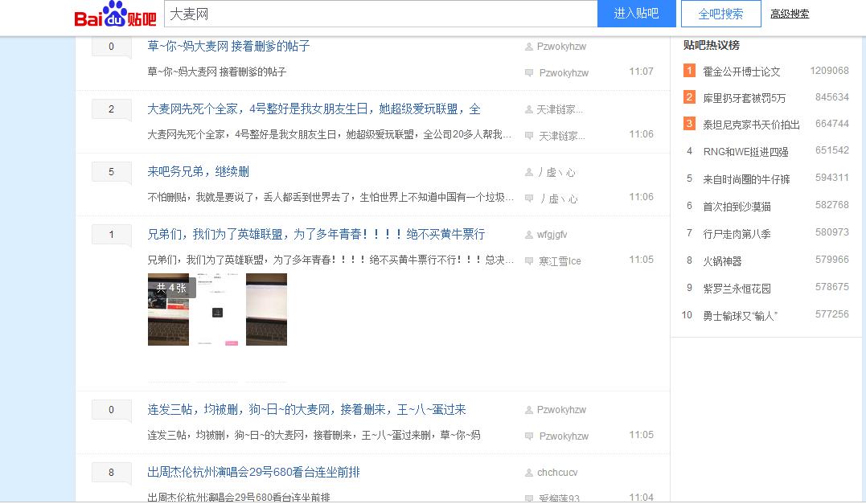866x504 pixels.
Task: Click author icon beside wfgjgfv
Action: pyautogui.click(x=528, y=236)
